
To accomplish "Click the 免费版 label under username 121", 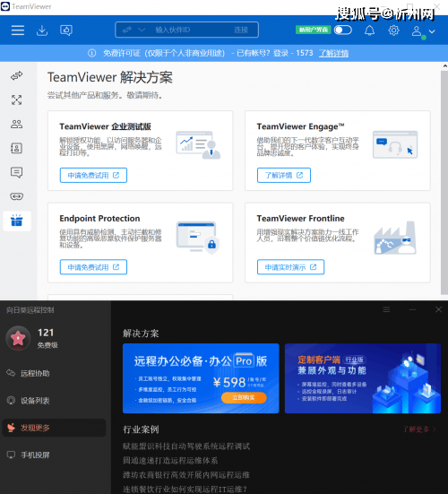I will [47, 345].
